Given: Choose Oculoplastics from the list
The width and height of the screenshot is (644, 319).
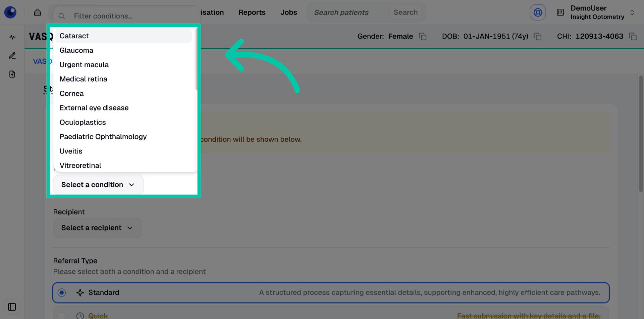Looking at the screenshot, I should 123,123.
